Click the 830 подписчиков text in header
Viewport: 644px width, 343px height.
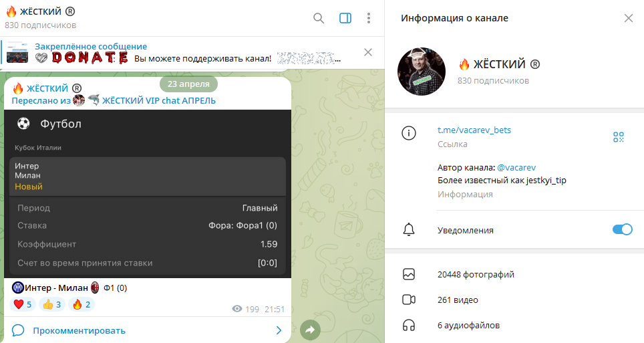point(40,25)
